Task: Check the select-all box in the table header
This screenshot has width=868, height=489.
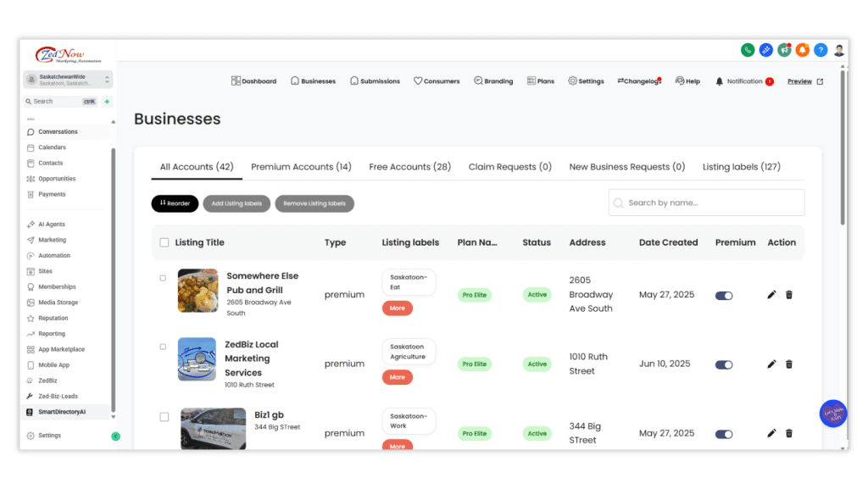Action: 164,242
